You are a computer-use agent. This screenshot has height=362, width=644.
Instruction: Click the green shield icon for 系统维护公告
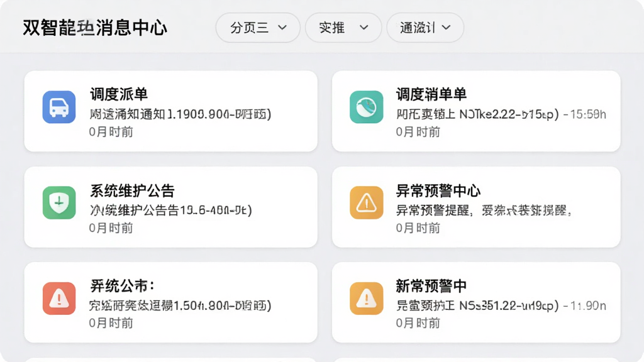59,203
